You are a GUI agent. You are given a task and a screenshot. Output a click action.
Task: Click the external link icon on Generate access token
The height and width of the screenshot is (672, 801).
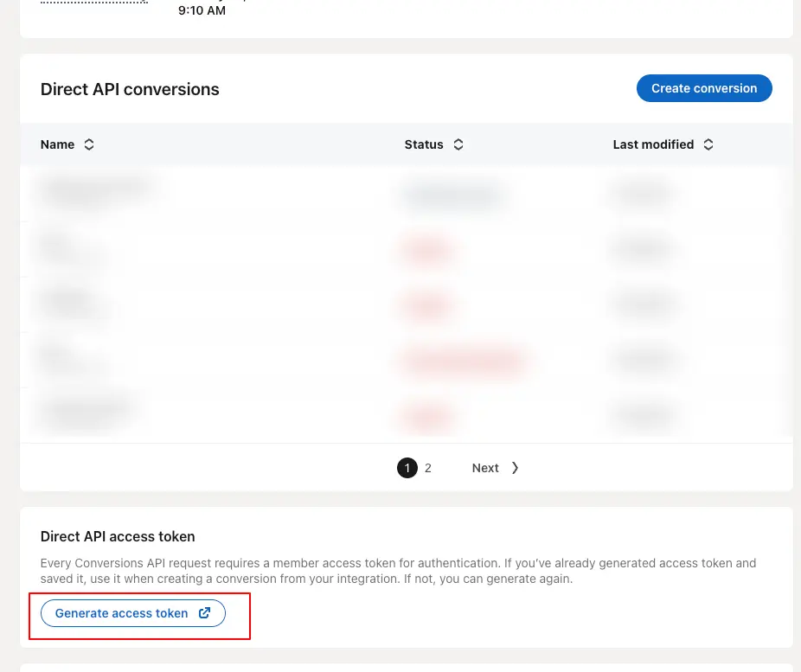(205, 613)
